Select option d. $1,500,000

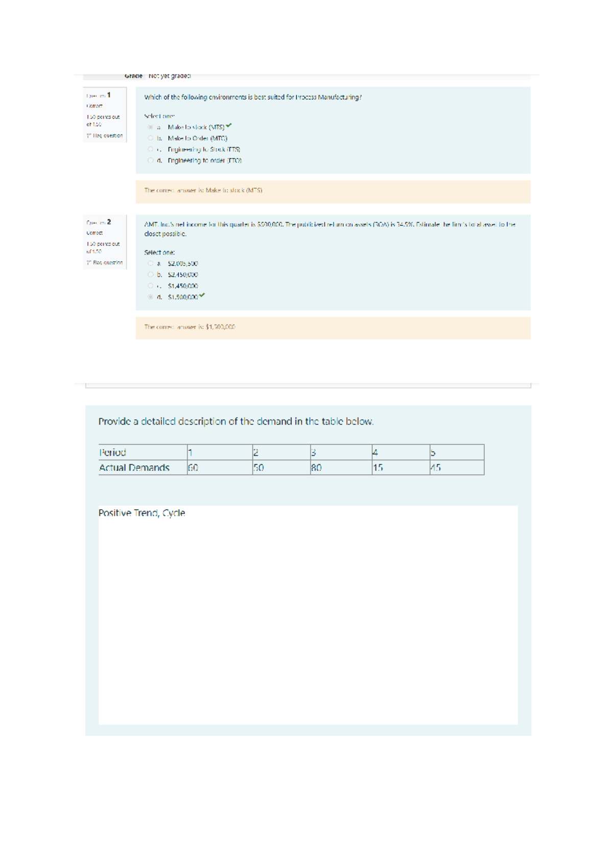[x=150, y=297]
